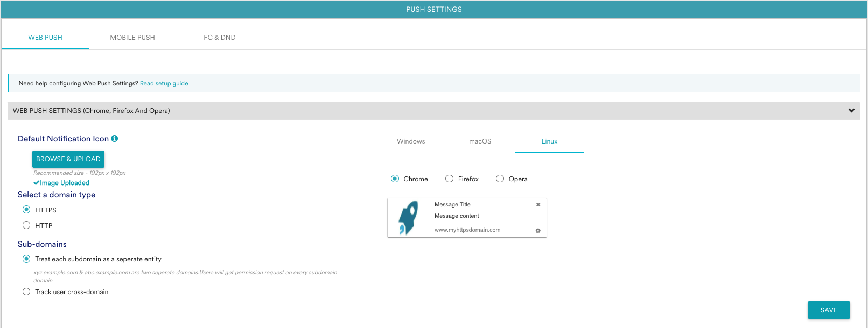Select the Opera browser preview

click(500, 179)
